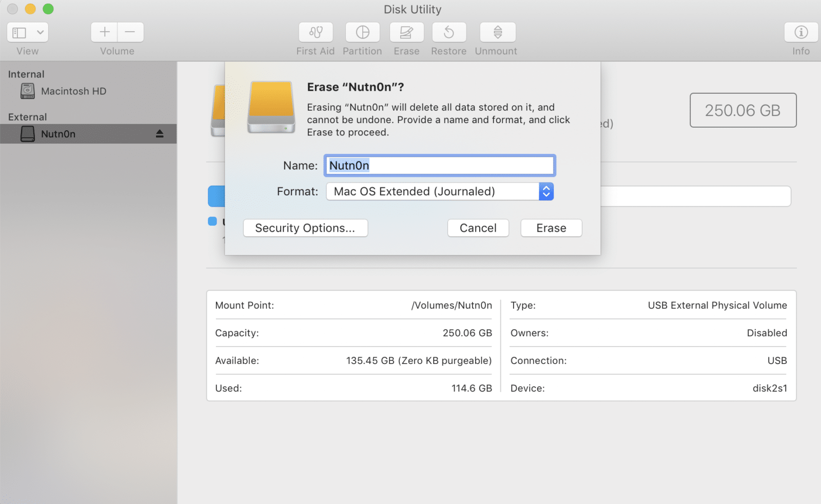Click the add volume plus button
This screenshot has height=504, width=821.
point(105,32)
